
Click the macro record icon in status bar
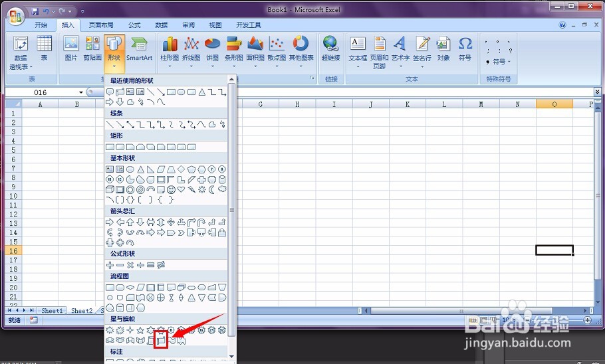coord(33,320)
